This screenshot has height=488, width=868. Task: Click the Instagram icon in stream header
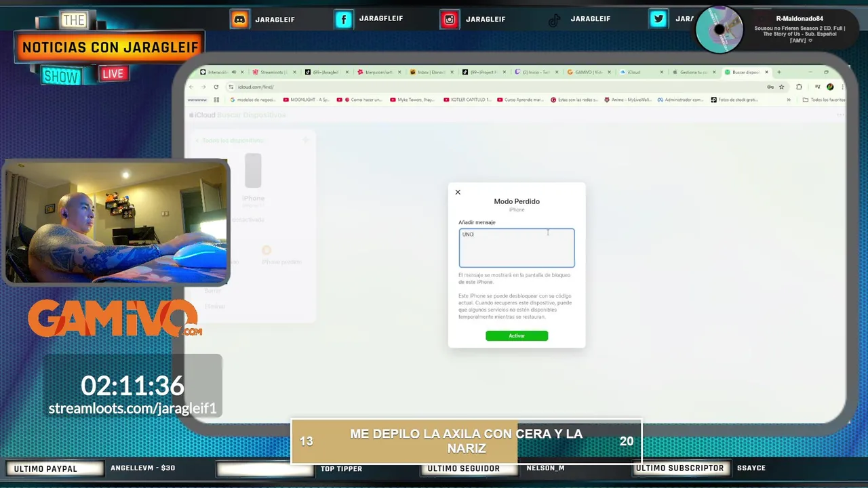[x=449, y=19]
